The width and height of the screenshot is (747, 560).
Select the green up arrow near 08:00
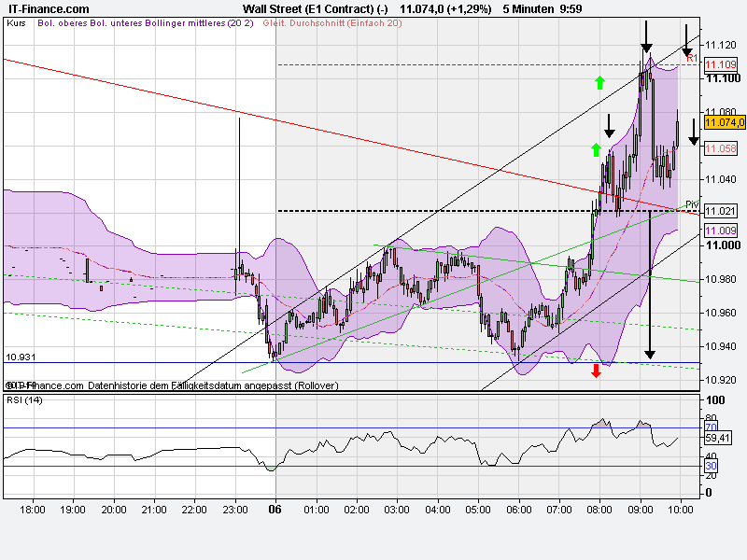point(599,84)
